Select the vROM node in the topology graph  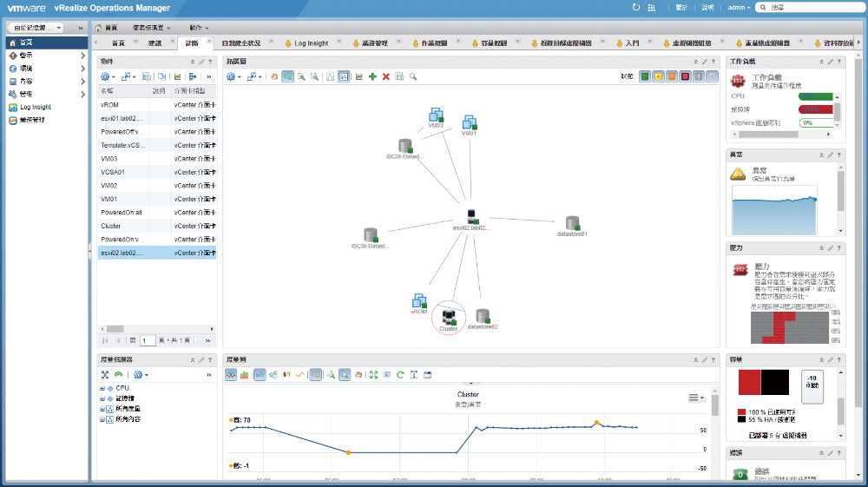[419, 304]
